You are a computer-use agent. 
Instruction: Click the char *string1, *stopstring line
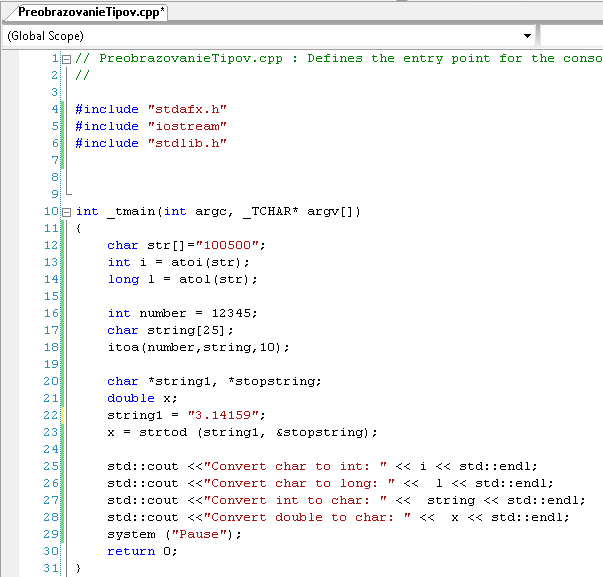click(x=214, y=381)
